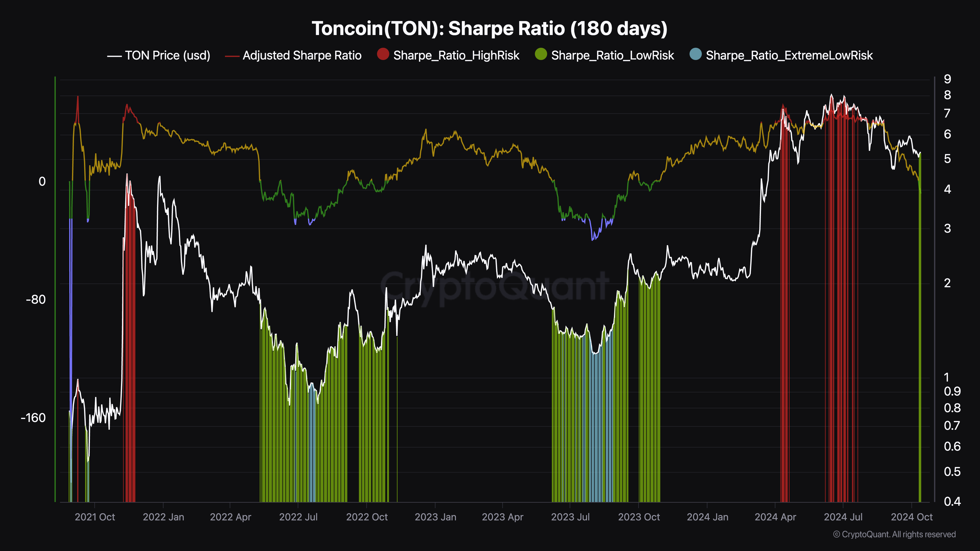Click the 2023 Jan x-axis label
Viewport: 980px width, 551px height.
click(435, 517)
